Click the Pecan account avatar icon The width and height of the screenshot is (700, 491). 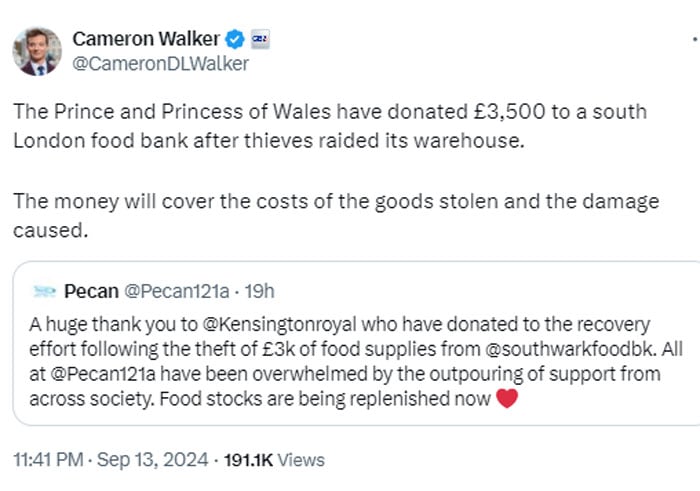click(x=43, y=291)
